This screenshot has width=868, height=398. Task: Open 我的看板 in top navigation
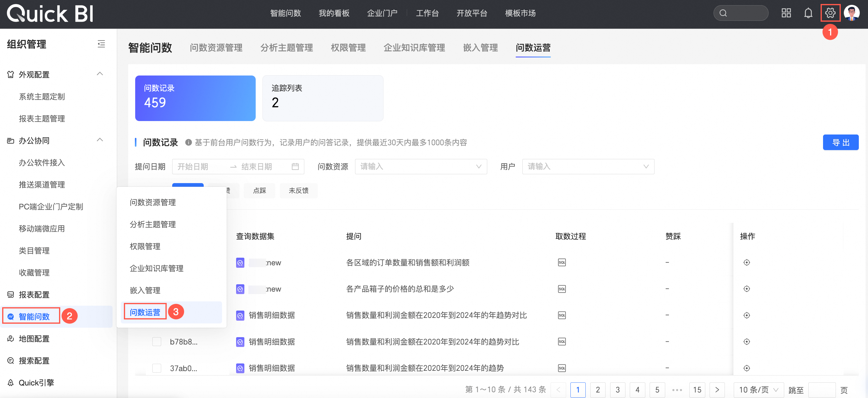334,13
